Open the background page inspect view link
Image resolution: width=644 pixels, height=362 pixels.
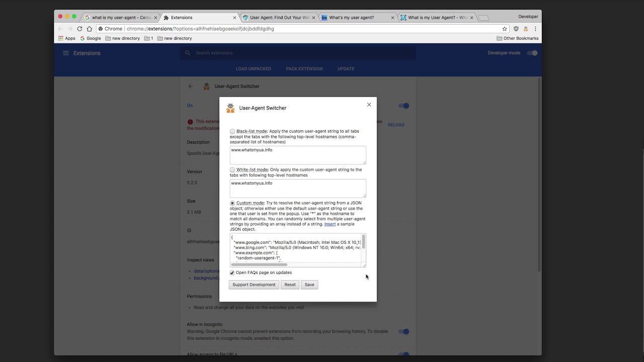[x=206, y=278]
